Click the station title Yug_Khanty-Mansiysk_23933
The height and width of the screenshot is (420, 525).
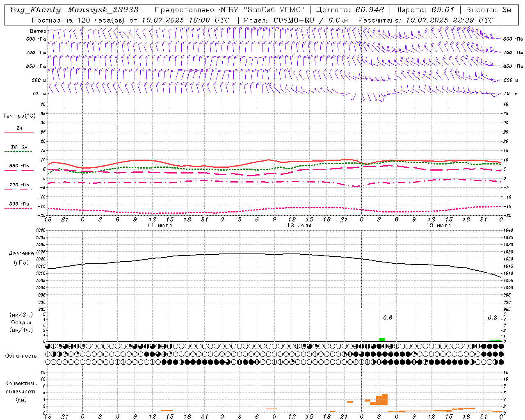point(74,10)
